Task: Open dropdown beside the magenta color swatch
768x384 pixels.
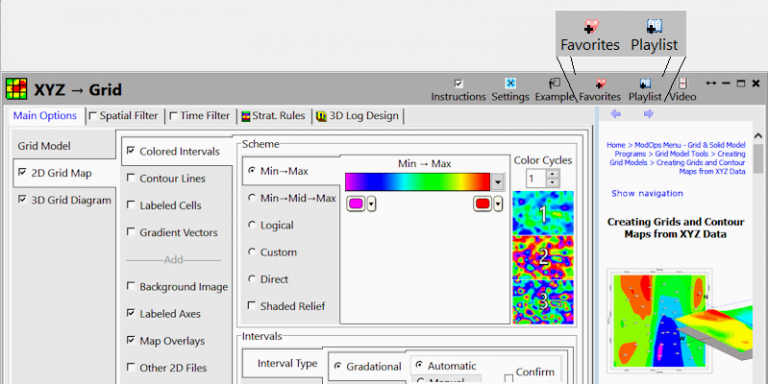Action: [371, 204]
